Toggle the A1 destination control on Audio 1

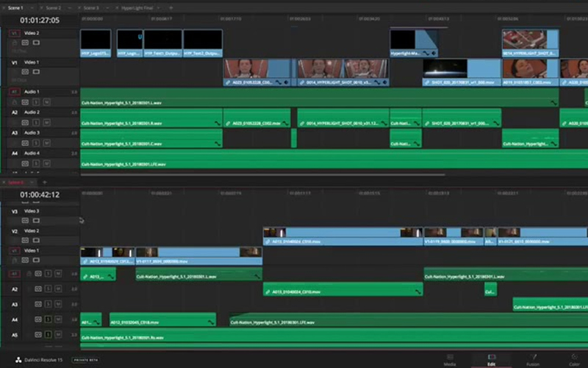[14, 91]
